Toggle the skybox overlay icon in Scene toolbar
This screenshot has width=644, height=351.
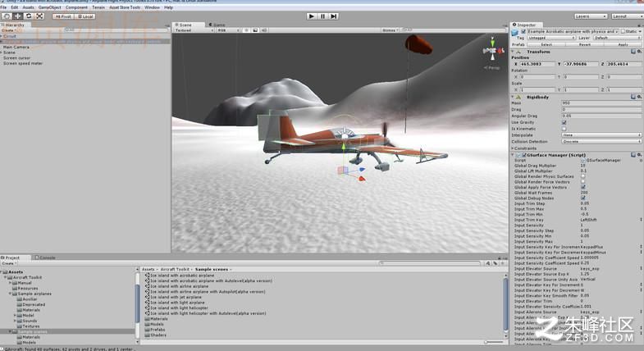point(255,30)
